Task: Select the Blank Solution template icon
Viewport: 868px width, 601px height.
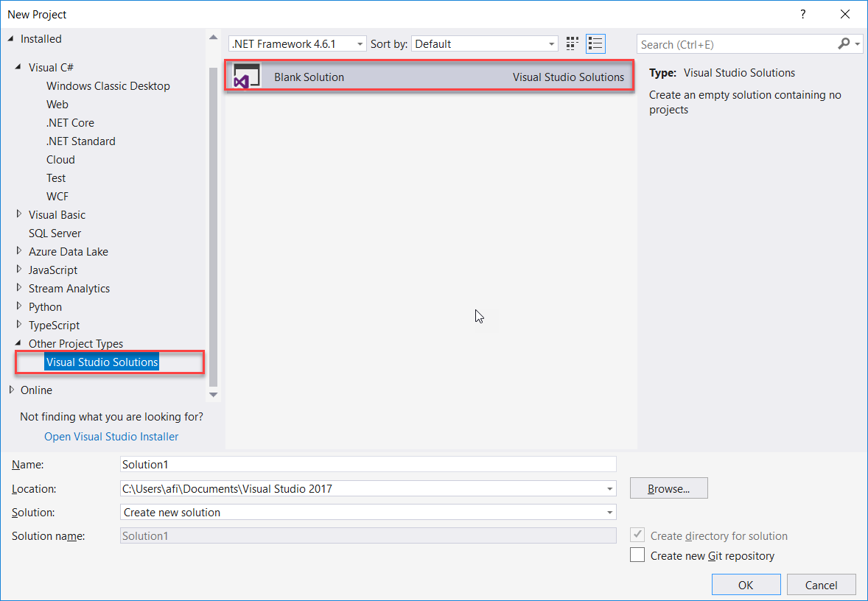Action: point(246,77)
